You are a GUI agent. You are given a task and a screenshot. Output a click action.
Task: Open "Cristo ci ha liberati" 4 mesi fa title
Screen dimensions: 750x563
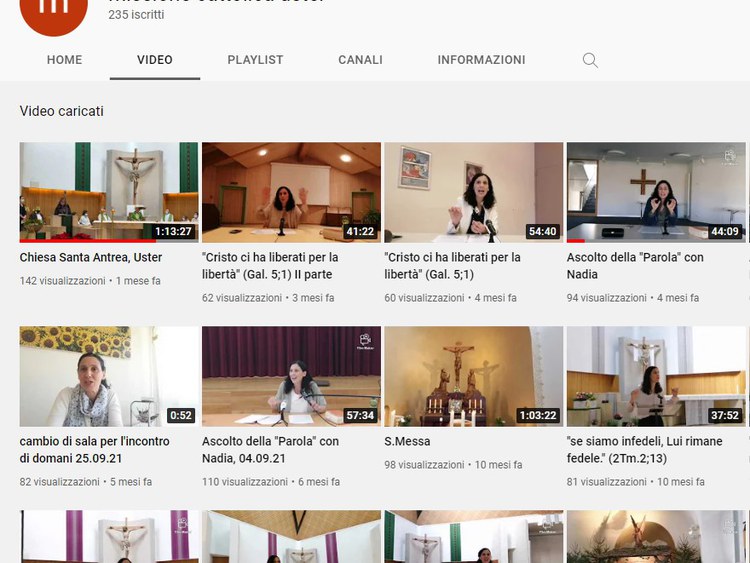click(x=452, y=266)
